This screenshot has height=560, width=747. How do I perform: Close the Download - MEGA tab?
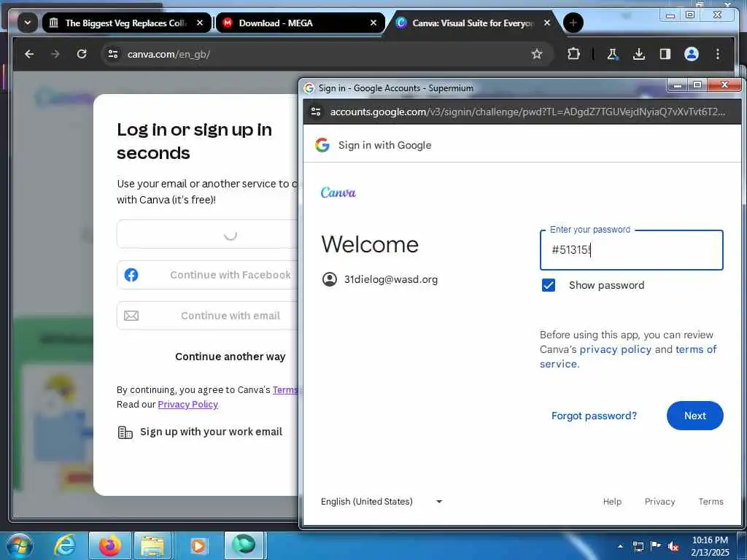click(x=373, y=23)
